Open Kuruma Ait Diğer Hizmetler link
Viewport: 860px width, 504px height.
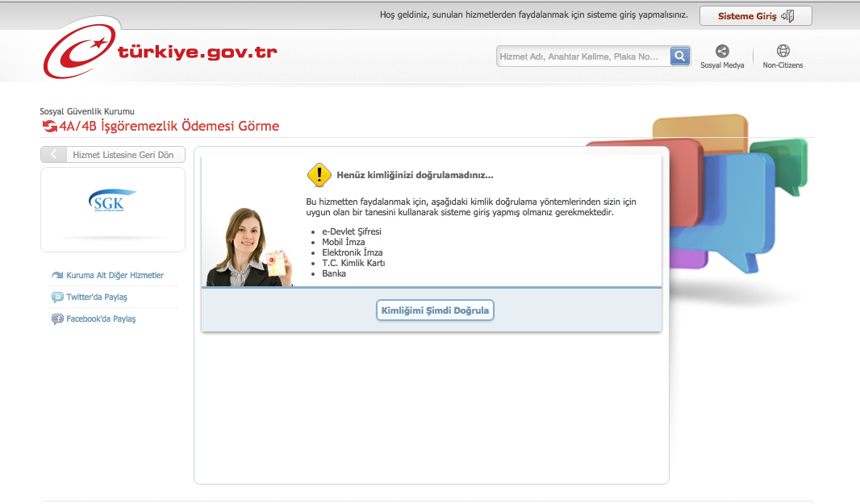115,276
